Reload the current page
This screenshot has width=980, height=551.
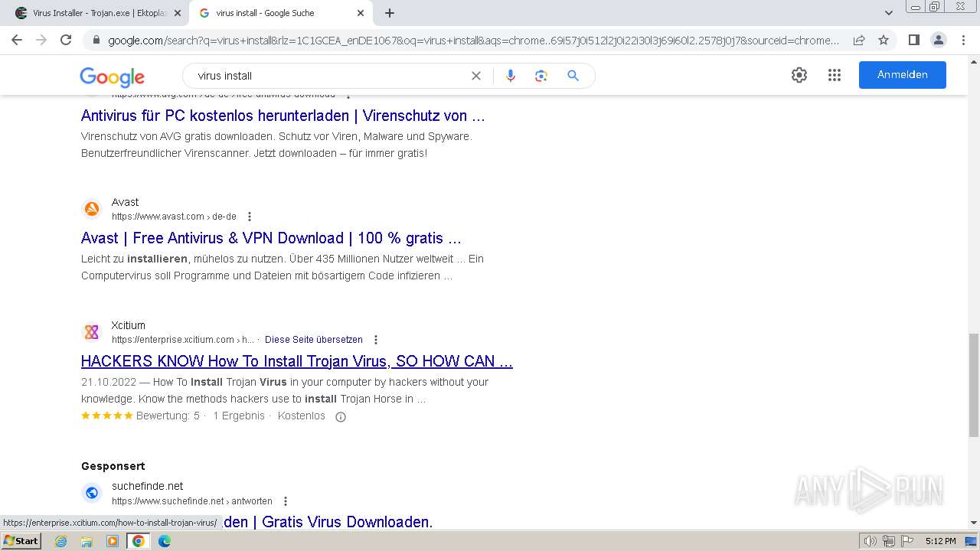click(x=66, y=40)
